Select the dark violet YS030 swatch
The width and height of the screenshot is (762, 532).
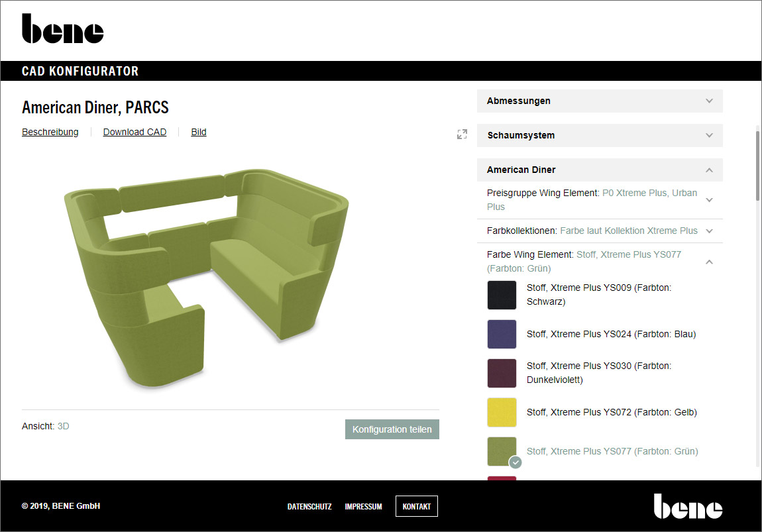[x=502, y=373]
